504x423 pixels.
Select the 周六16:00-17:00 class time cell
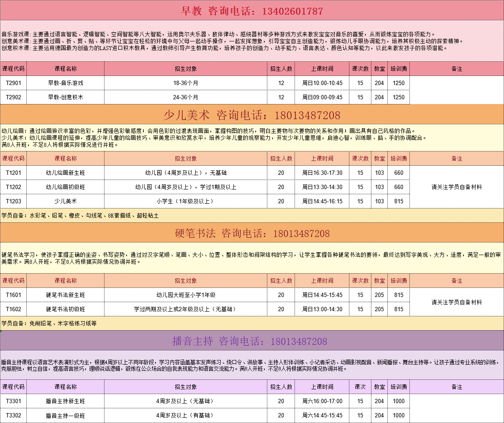(x=322, y=401)
